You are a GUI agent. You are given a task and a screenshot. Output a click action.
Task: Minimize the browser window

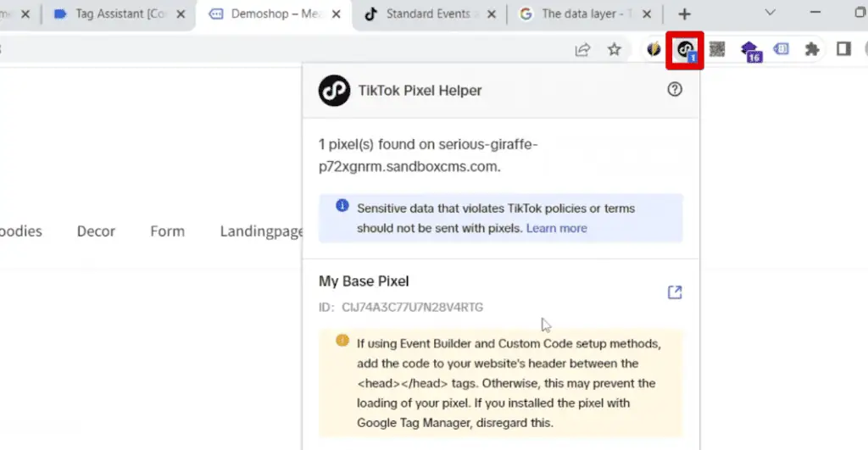pos(815,13)
